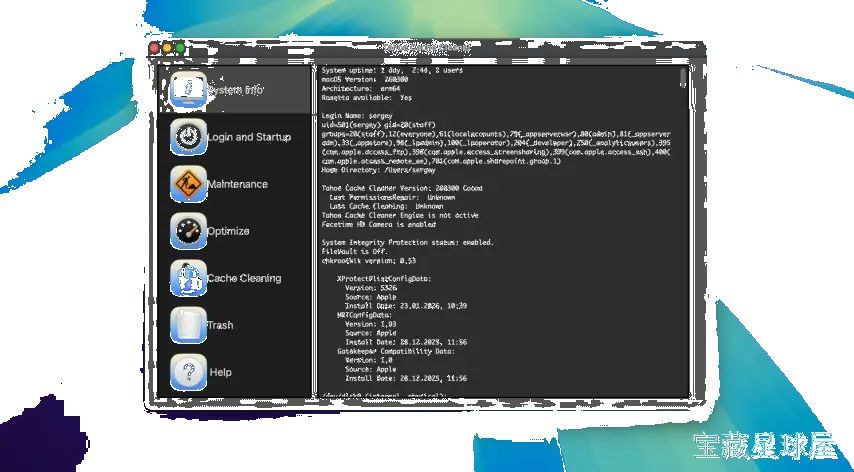This screenshot has width=854, height=472.
Task: Open the Help question-mark icon
Action: tap(188, 372)
